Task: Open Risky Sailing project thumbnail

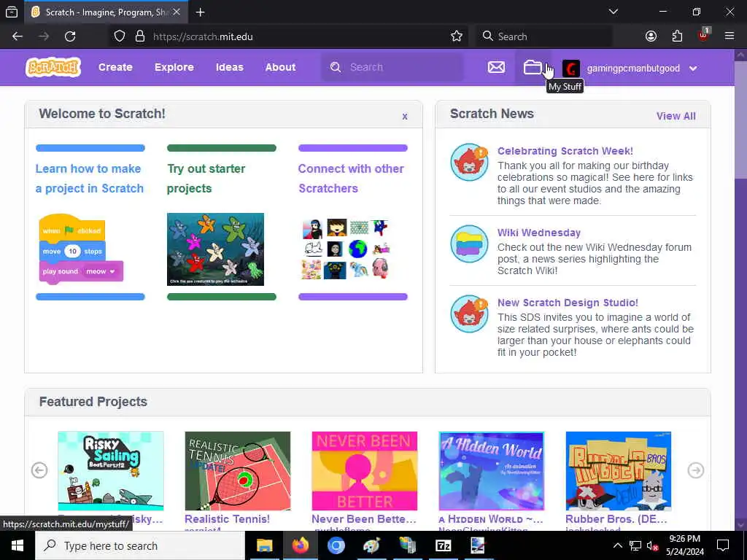Action: pyautogui.click(x=111, y=471)
